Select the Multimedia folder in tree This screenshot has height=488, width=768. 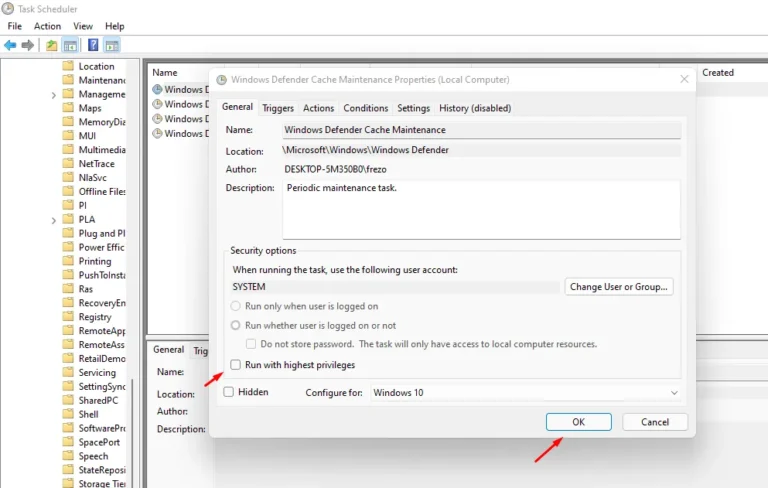101,149
